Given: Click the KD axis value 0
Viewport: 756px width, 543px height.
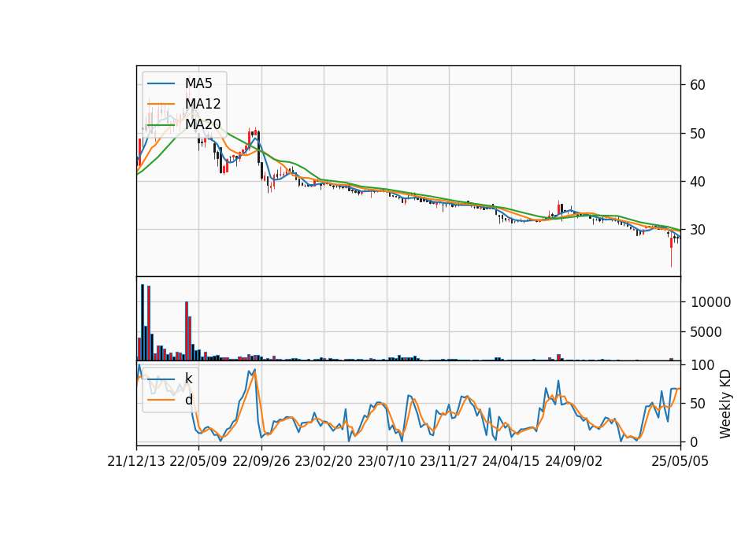Looking at the screenshot, I should [x=695, y=441].
